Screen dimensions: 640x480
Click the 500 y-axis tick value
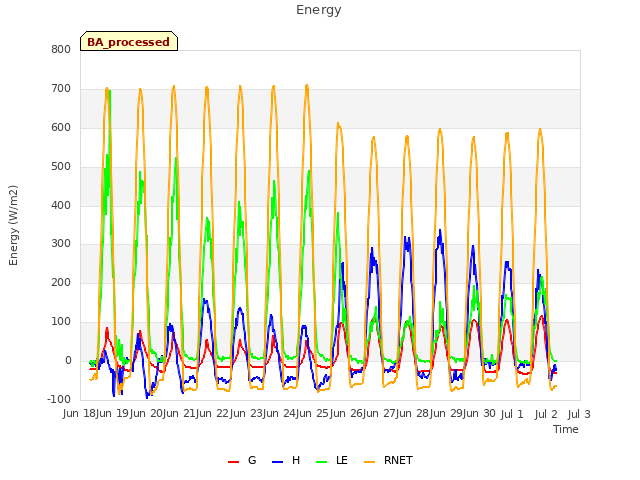click(61, 167)
